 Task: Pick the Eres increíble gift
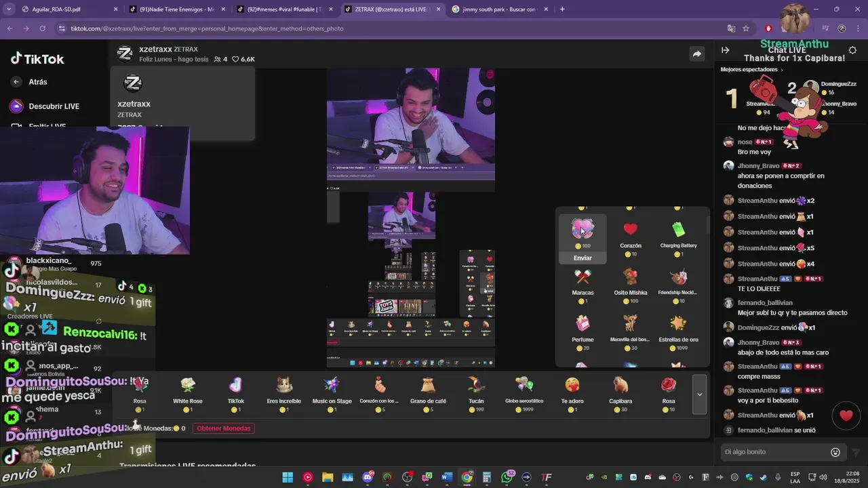(284, 394)
